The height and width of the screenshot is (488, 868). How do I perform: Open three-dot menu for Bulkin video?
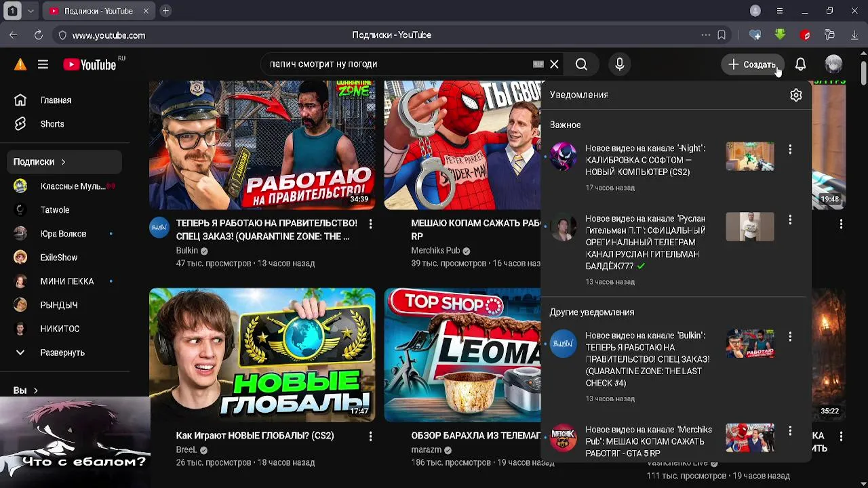tap(370, 224)
